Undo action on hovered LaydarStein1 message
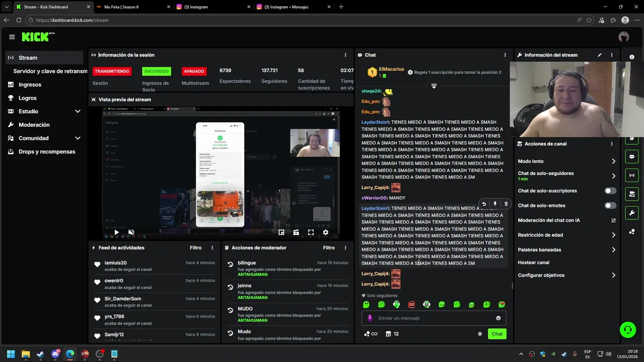 tap(484, 204)
